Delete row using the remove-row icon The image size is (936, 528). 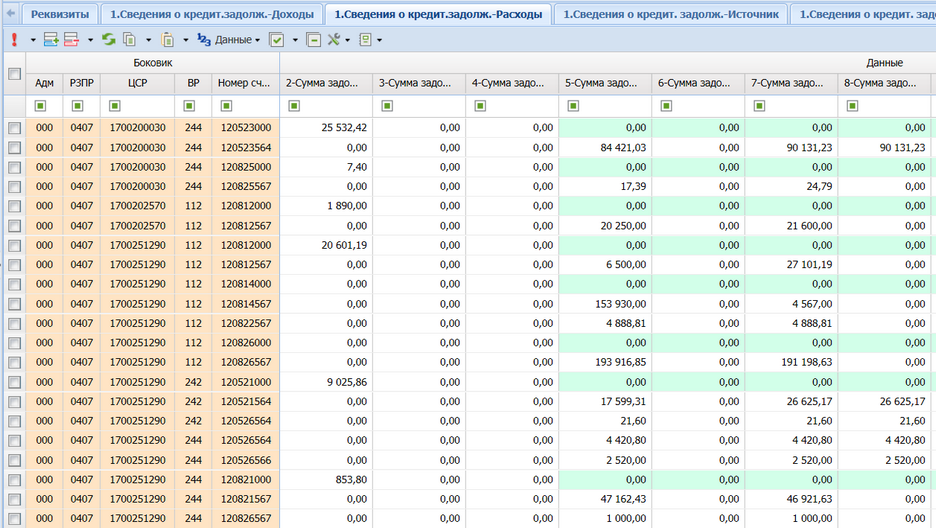pyautogui.click(x=71, y=40)
